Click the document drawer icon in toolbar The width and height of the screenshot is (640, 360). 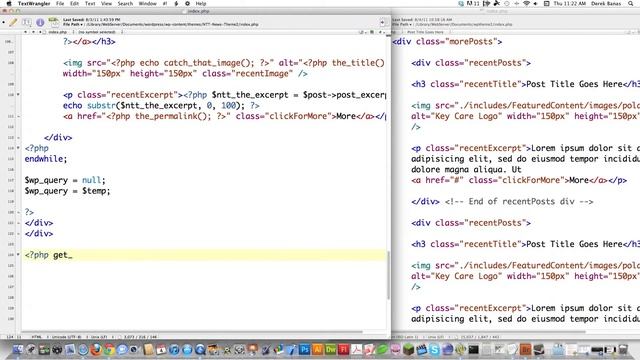tap(382, 22)
